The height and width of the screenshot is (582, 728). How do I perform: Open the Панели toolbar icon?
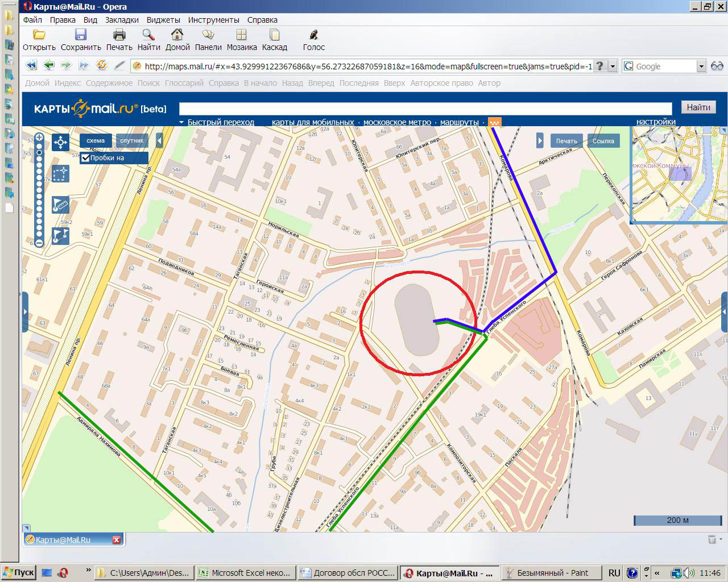pos(208,35)
